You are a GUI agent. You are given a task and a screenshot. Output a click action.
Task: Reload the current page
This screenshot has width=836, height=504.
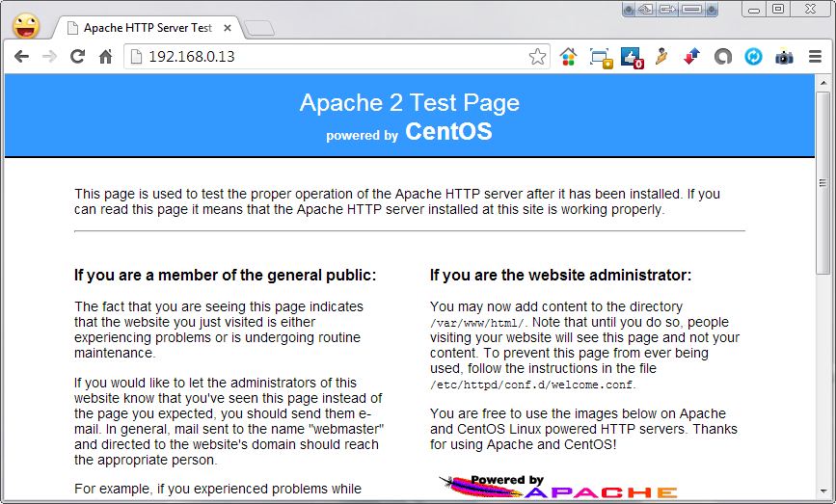click(78, 57)
